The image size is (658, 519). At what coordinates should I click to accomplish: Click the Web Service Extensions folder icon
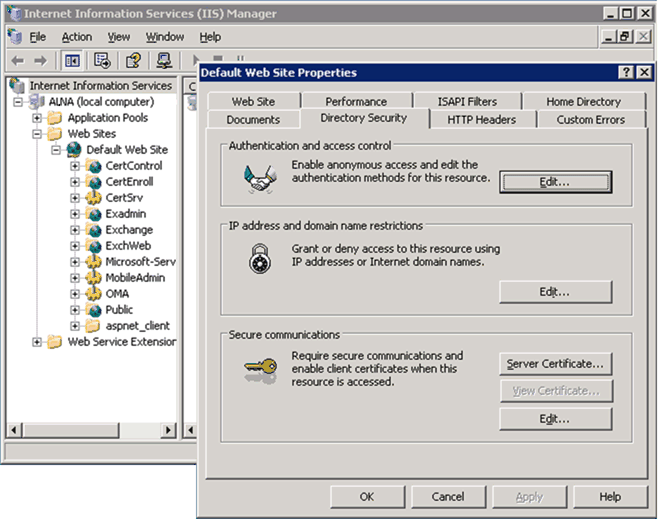[55, 342]
